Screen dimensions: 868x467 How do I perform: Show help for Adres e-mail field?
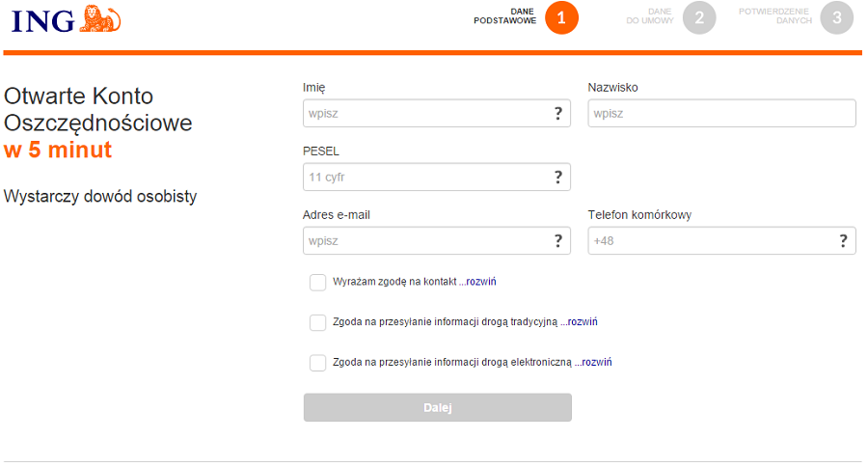click(558, 241)
